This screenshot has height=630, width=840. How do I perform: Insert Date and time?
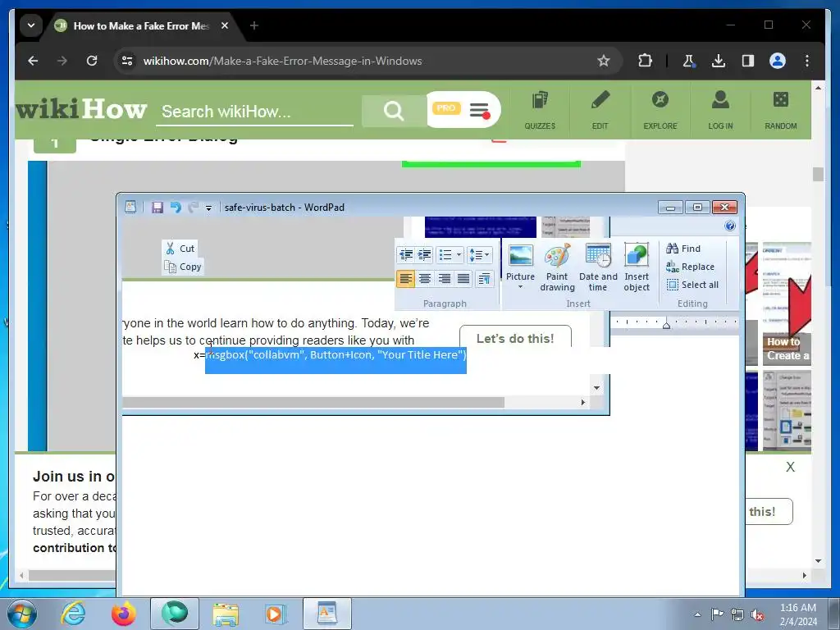coord(598,267)
